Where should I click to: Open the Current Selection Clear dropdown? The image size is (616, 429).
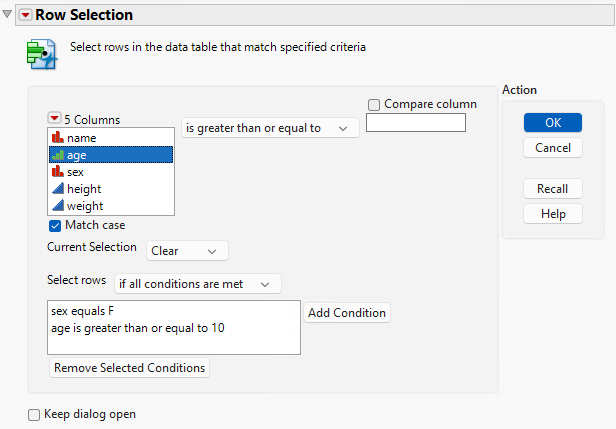click(x=187, y=251)
